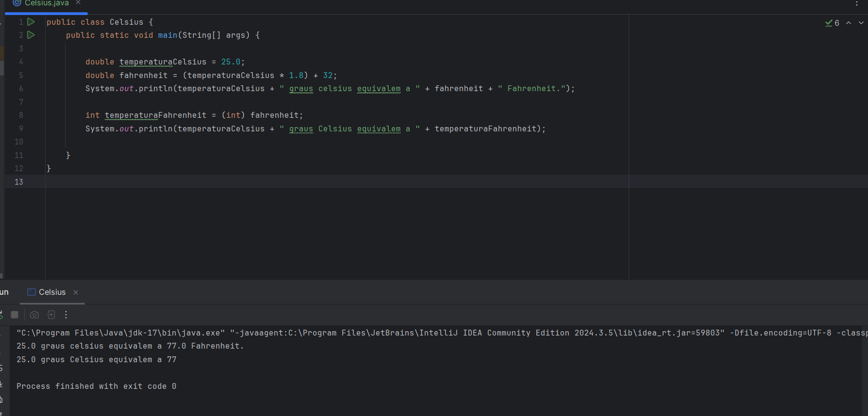This screenshot has height=416, width=868.
Task: Click the Run tool window label
Action: (x=4, y=292)
